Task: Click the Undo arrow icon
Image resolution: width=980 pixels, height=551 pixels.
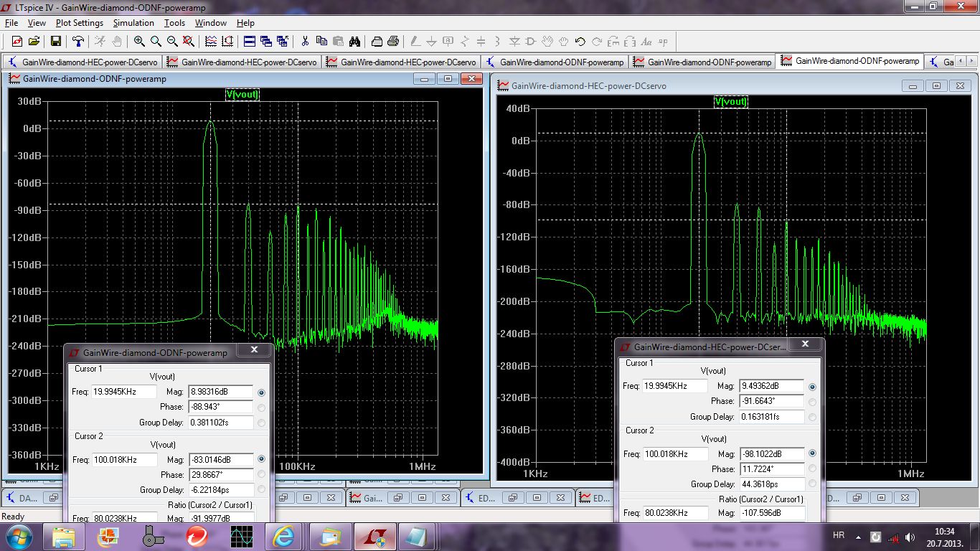Action: click(x=580, y=42)
